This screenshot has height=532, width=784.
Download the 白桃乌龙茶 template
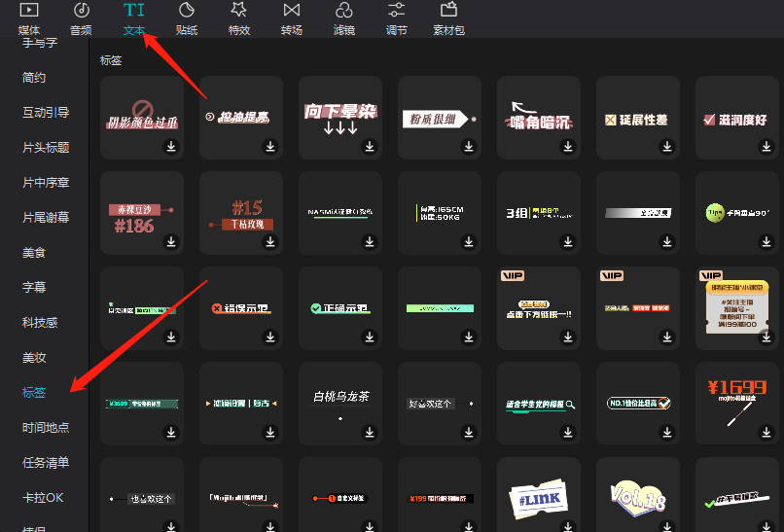[370, 432]
